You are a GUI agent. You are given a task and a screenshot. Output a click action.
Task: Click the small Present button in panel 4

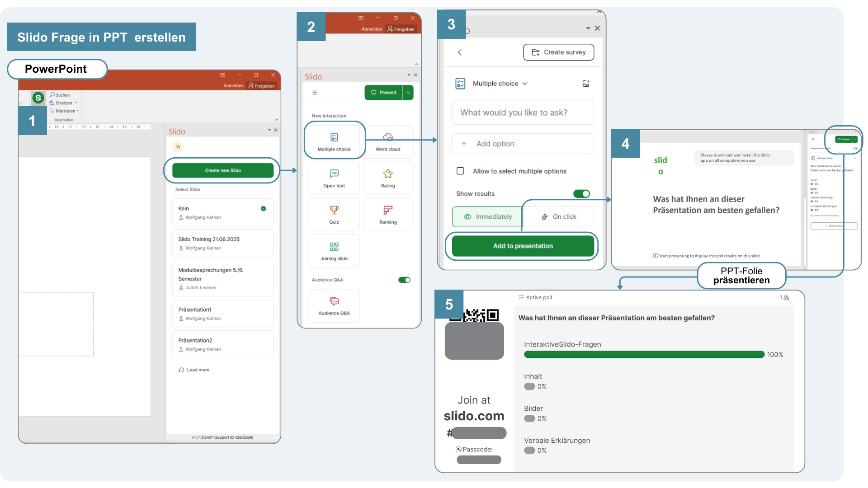tap(844, 139)
